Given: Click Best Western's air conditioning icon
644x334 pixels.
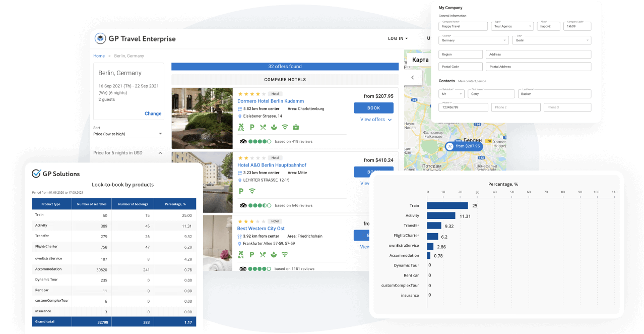Looking at the screenshot, I should pyautogui.click(x=241, y=255).
